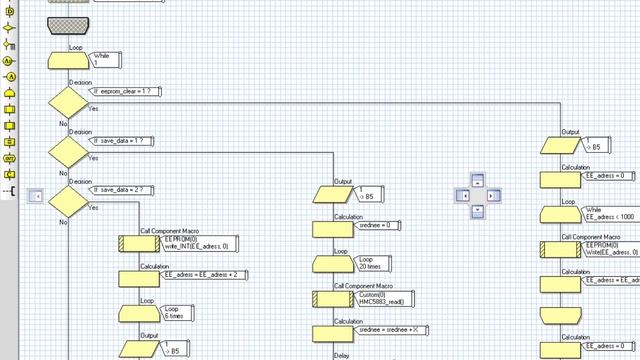Click the 'While EE_adress < 1000' label
640x360 pixels.
click(x=610, y=213)
